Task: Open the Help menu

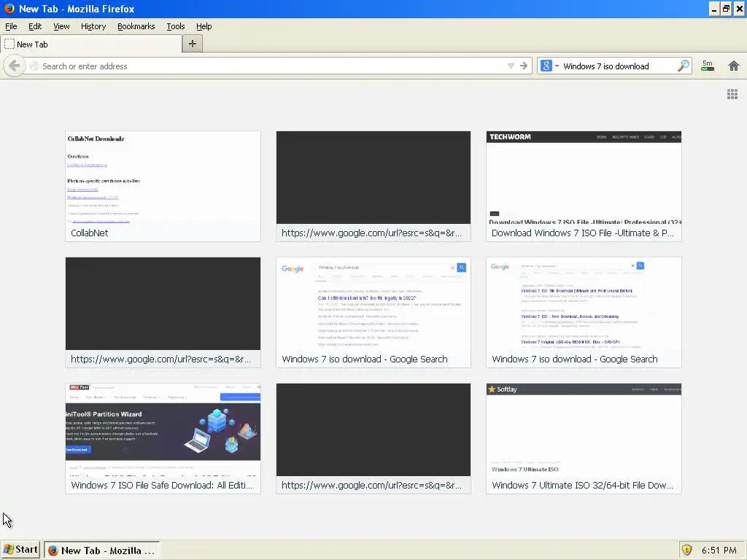Action: 204,26
